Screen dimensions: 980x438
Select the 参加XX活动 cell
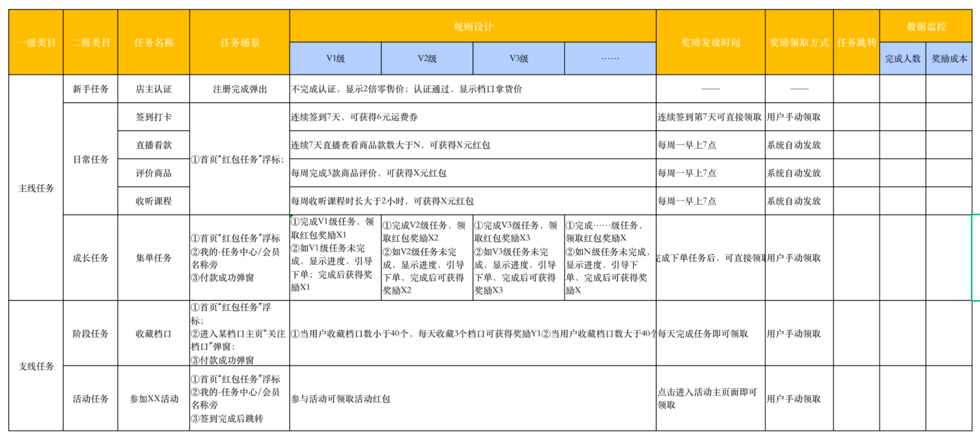pyautogui.click(x=154, y=398)
